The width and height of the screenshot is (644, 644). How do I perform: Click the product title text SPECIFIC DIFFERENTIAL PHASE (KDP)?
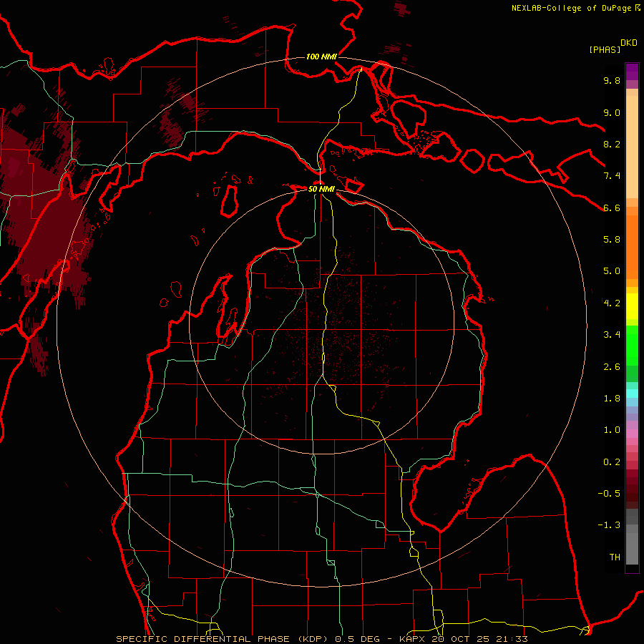[223, 639]
